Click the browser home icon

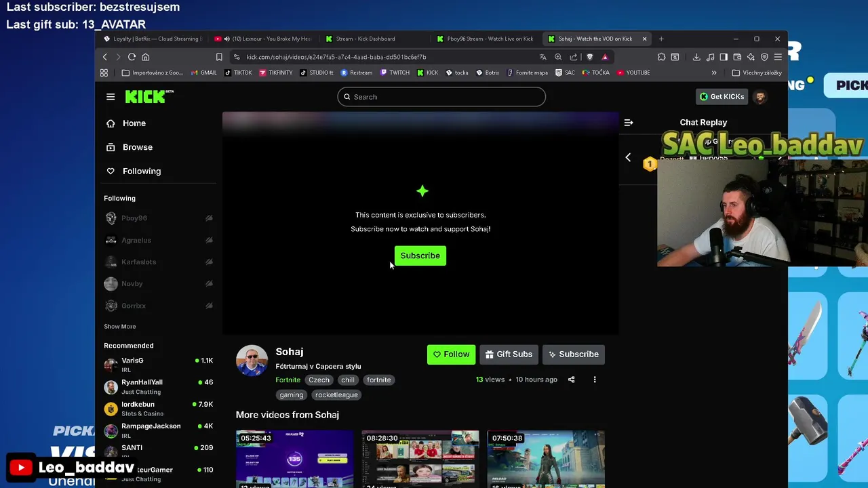pos(146,57)
